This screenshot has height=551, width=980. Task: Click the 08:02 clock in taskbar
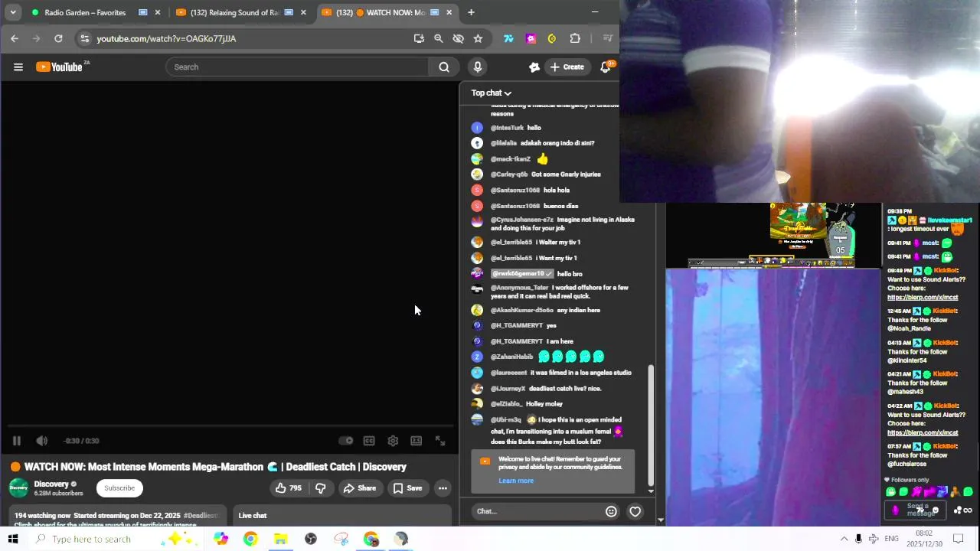(x=924, y=533)
